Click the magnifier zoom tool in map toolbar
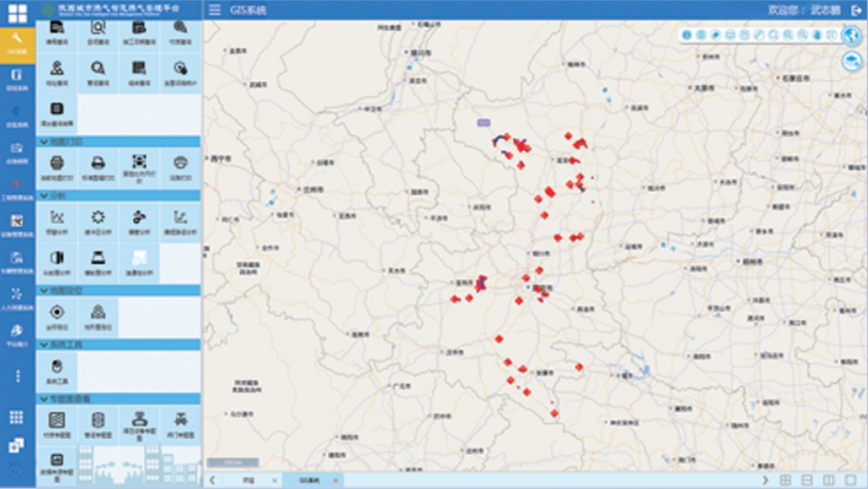 [774, 35]
